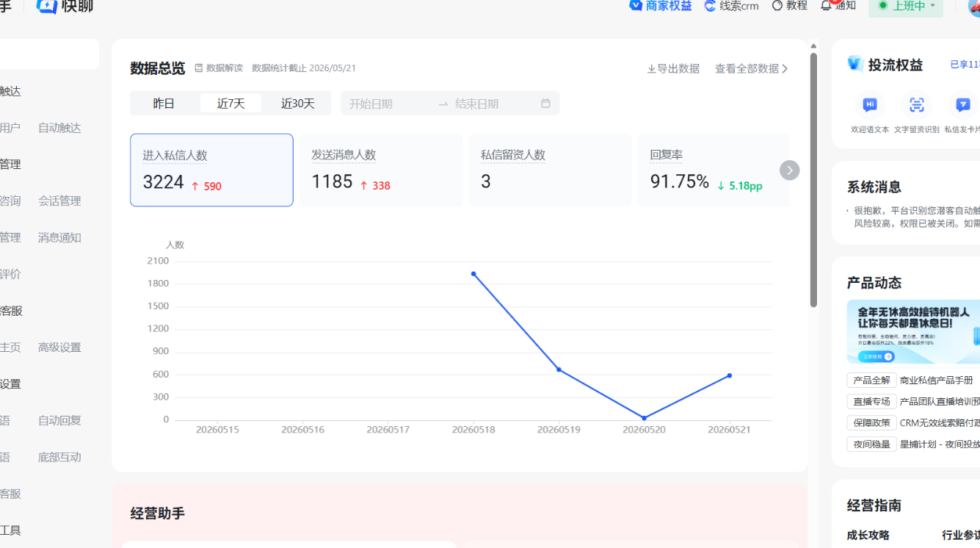Click the 产品动态 robot banner image
Image resolution: width=980 pixels, height=548 pixels.
(x=913, y=332)
